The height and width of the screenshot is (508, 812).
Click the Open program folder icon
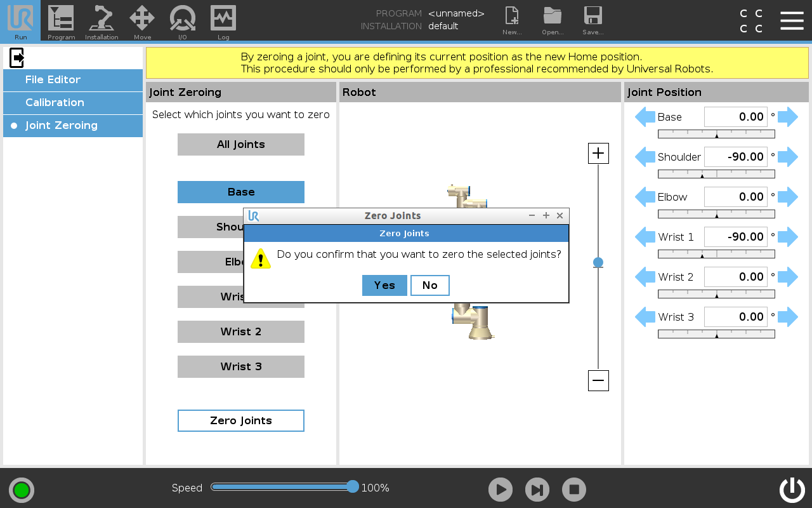552,19
